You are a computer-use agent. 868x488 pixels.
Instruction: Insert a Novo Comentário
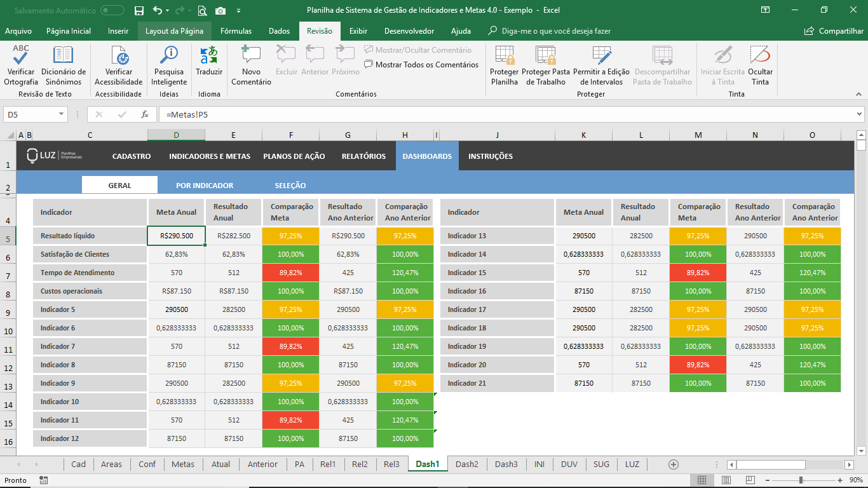(x=251, y=66)
